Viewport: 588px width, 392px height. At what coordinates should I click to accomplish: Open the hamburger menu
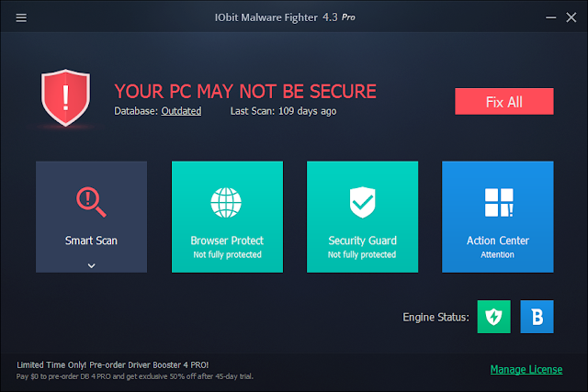coord(21,17)
